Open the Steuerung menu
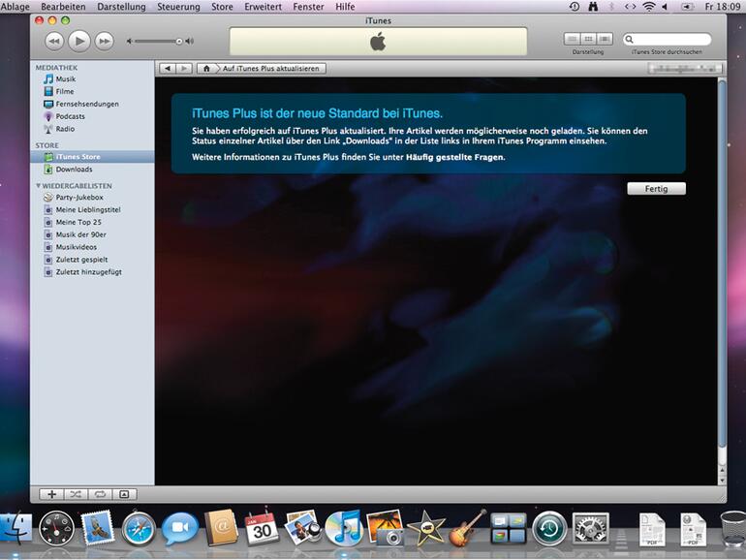This screenshot has width=746, height=560. pos(178,7)
